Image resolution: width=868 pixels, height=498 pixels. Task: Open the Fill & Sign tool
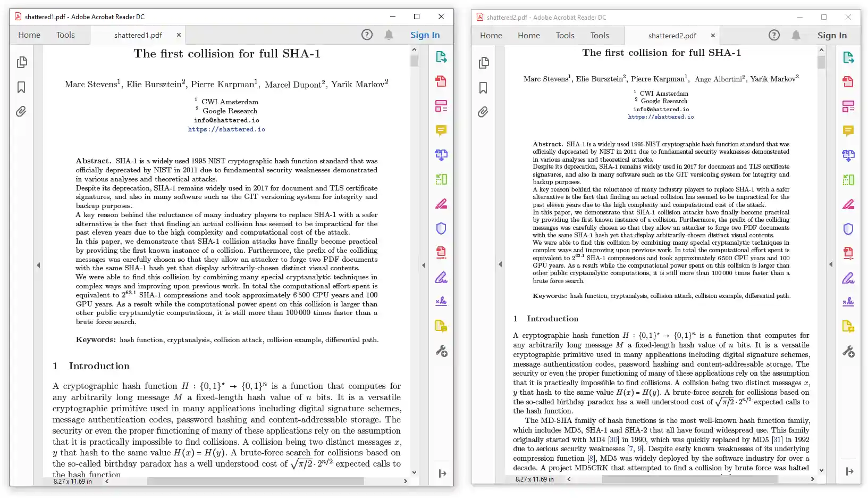pyautogui.click(x=441, y=277)
